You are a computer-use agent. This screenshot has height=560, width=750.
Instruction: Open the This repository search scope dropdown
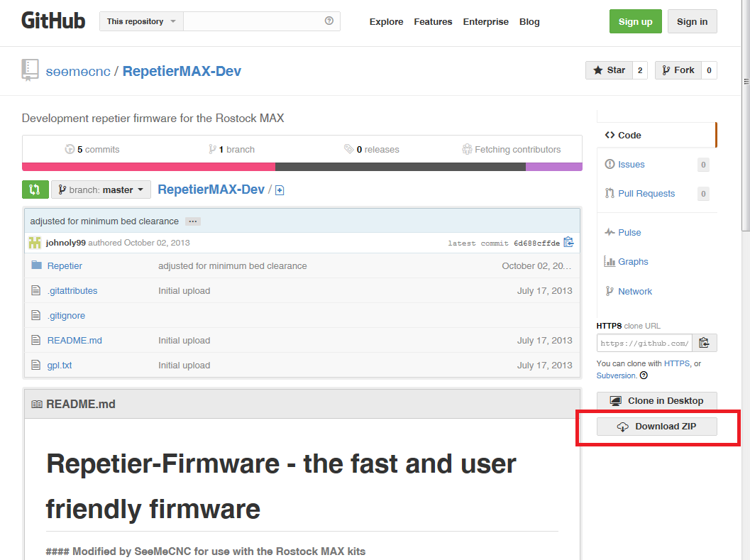(x=141, y=21)
